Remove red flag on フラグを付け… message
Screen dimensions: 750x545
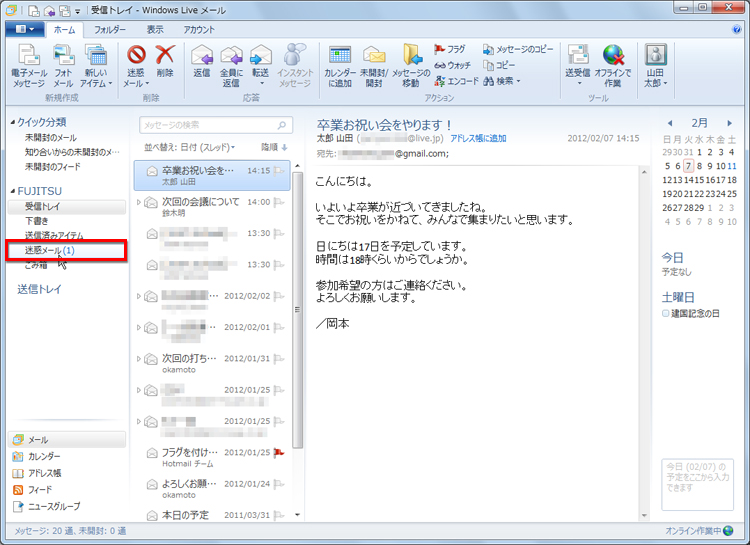(279, 453)
